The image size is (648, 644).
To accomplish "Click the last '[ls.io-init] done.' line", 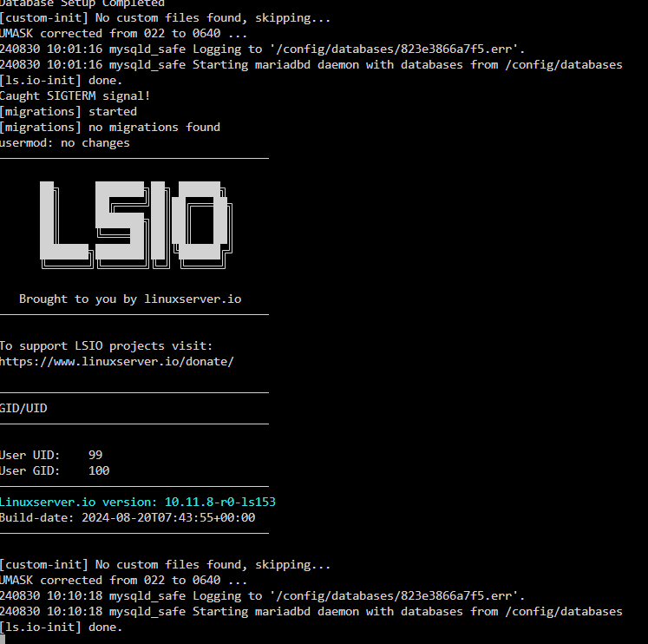I will click(62, 627).
